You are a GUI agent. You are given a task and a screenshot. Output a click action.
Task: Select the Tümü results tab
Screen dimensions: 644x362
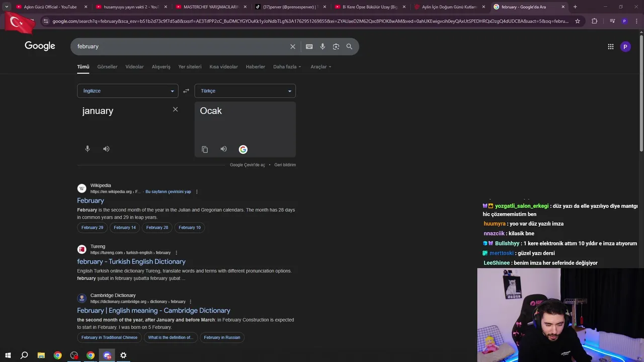pyautogui.click(x=83, y=67)
